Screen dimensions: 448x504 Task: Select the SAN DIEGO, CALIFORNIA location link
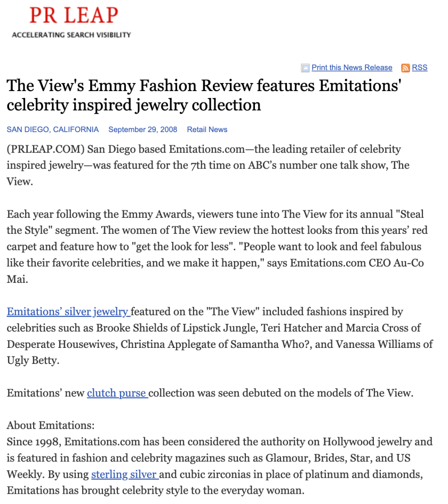(x=52, y=129)
